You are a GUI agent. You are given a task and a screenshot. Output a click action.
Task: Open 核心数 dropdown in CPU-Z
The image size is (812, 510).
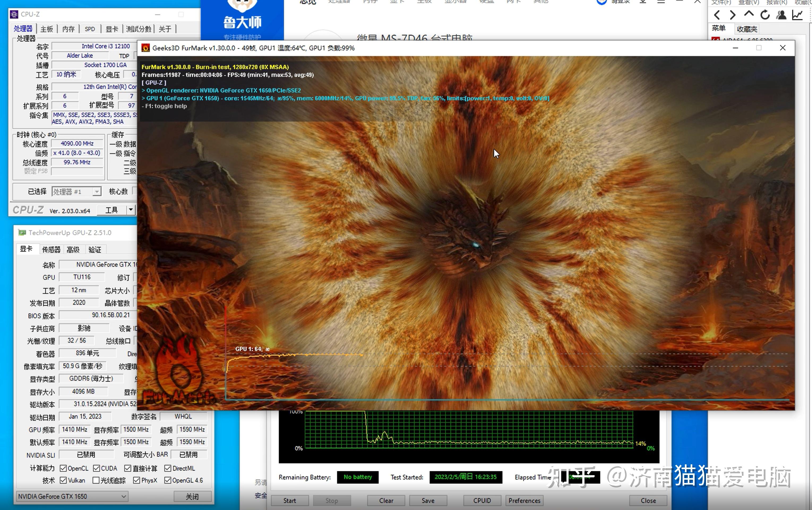(x=134, y=191)
